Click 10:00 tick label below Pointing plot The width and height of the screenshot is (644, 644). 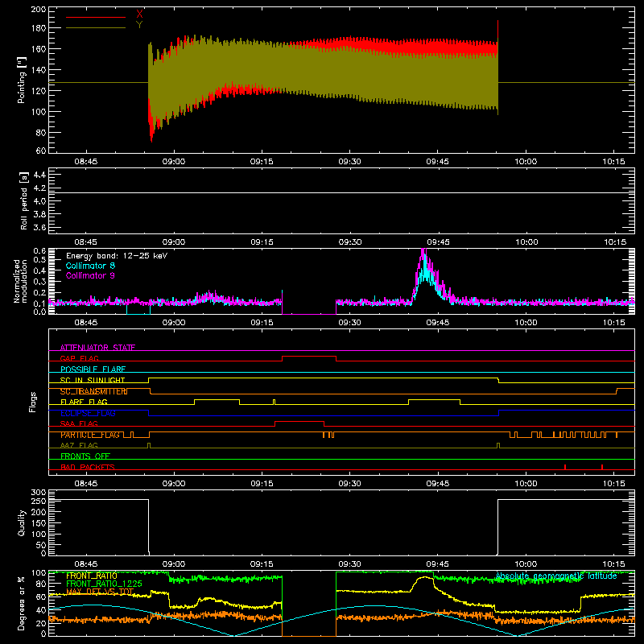pos(526,162)
